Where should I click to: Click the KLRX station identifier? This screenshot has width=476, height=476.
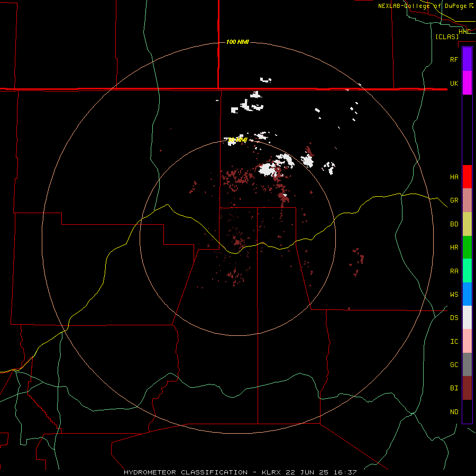[x=271, y=472]
